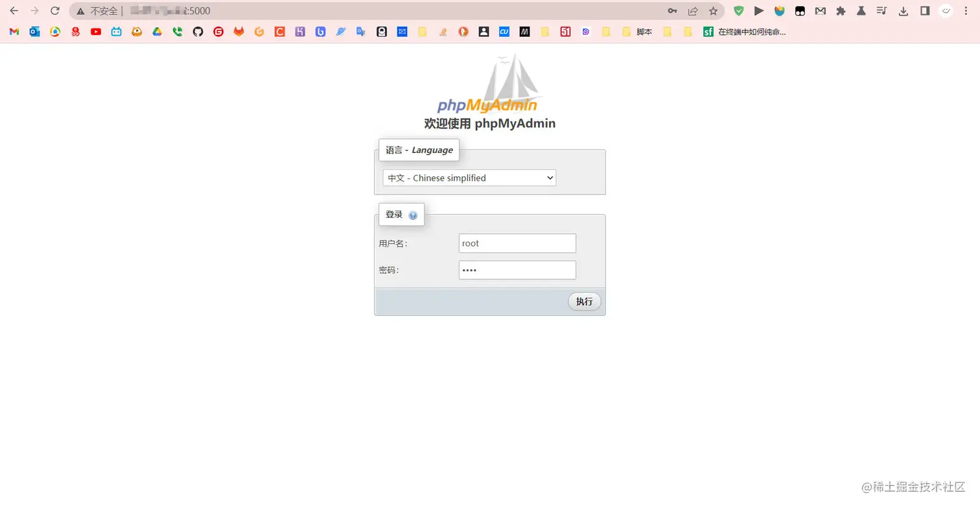
Task: Open the Bilibili bookmark
Action: click(116, 31)
